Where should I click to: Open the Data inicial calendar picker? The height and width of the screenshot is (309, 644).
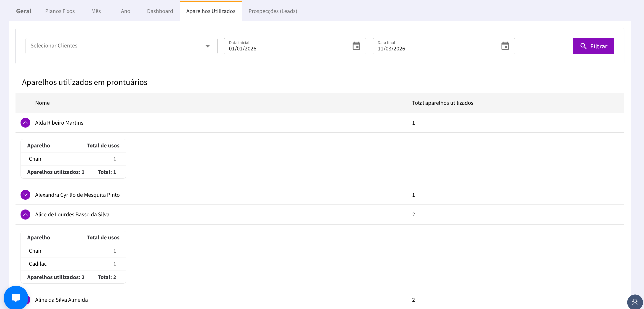356,46
